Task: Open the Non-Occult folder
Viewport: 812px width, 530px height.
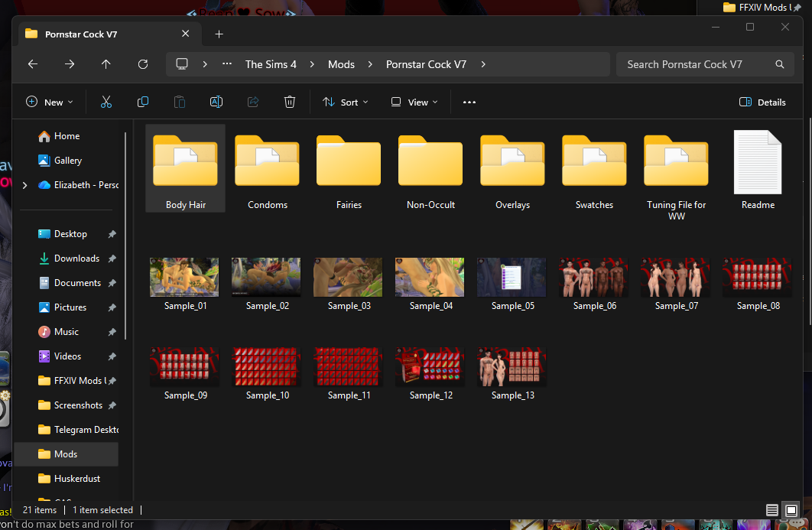Action: click(430, 168)
